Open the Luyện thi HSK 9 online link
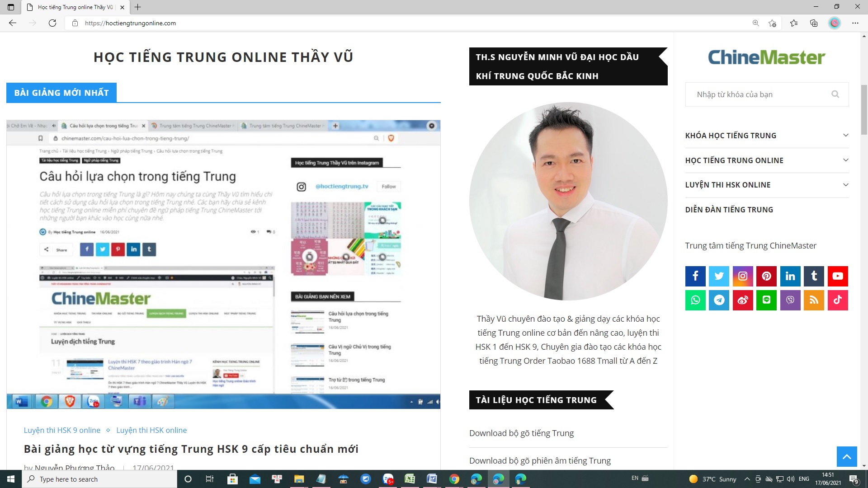This screenshot has height=488, width=868. click(x=62, y=430)
